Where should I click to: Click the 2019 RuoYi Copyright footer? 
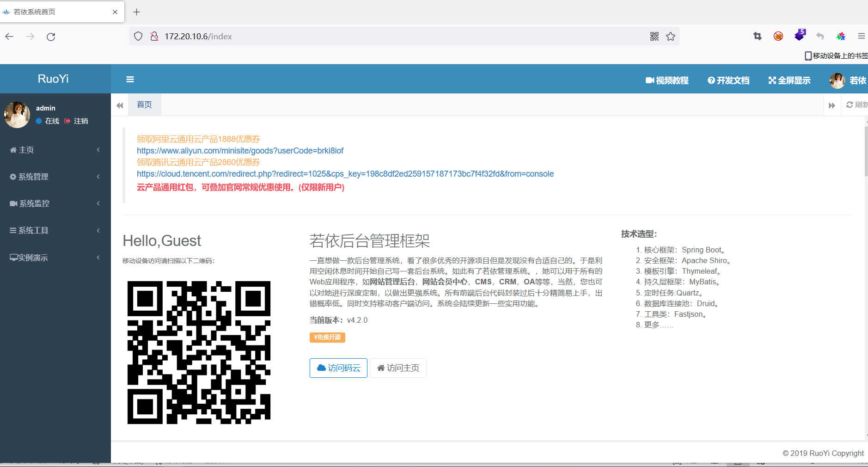pyautogui.click(x=823, y=454)
